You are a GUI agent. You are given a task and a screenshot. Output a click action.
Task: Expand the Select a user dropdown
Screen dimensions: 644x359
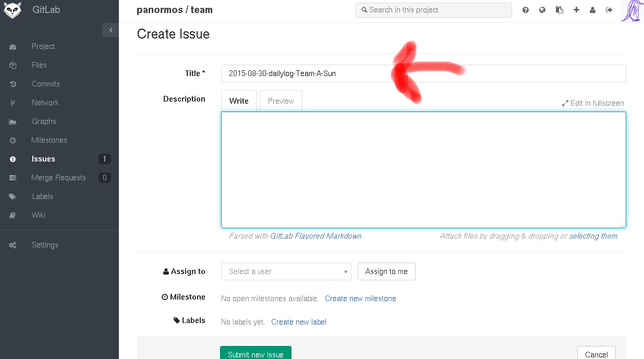[x=286, y=271]
